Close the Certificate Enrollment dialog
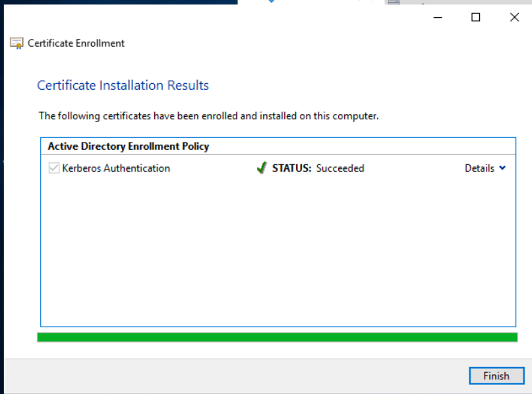 (514, 18)
